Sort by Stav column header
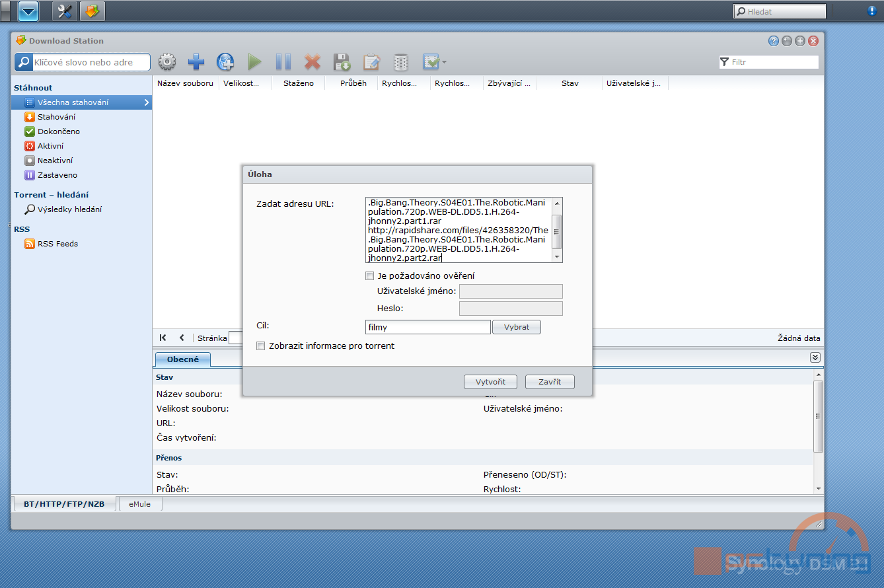The width and height of the screenshot is (884, 588). click(570, 83)
